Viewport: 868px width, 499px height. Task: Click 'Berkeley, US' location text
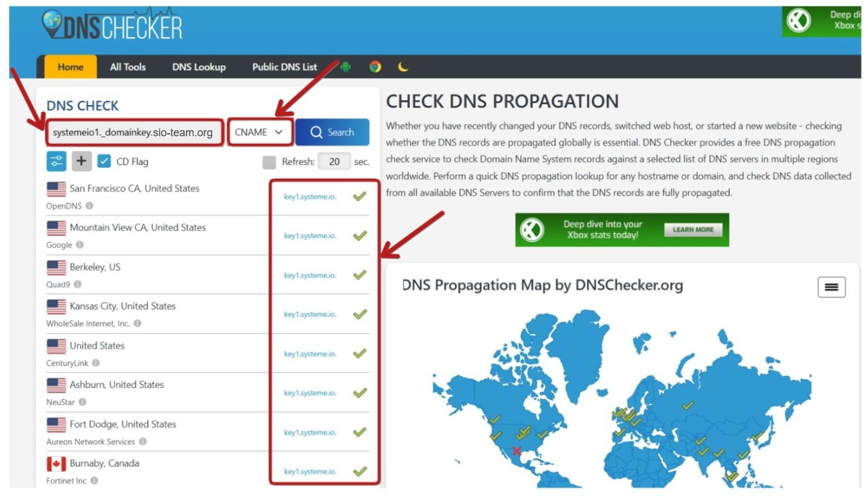[95, 267]
